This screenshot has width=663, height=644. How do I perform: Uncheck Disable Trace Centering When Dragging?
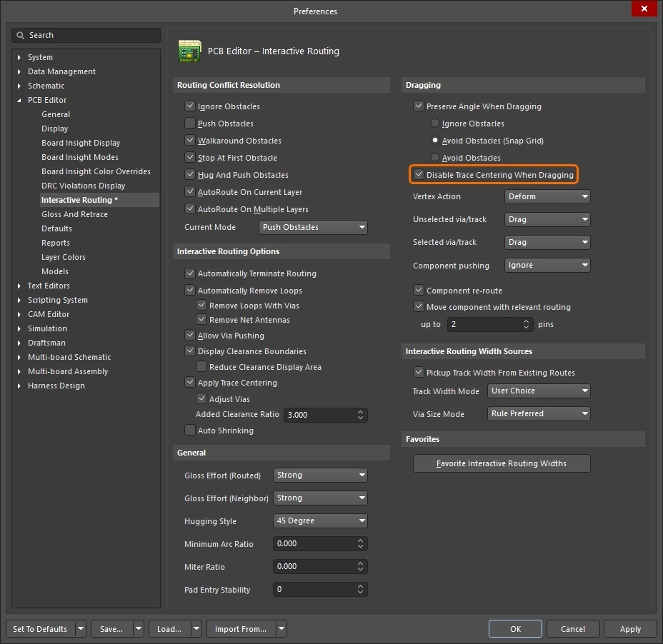click(x=419, y=174)
